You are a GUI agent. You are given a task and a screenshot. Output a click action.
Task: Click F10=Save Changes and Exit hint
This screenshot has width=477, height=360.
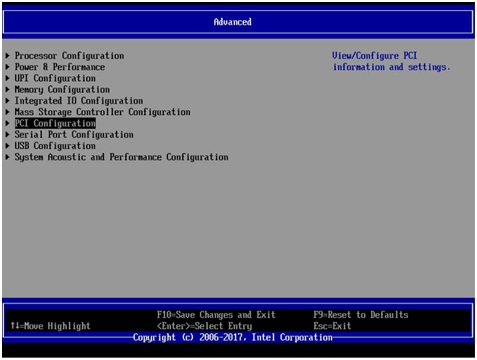click(x=216, y=315)
